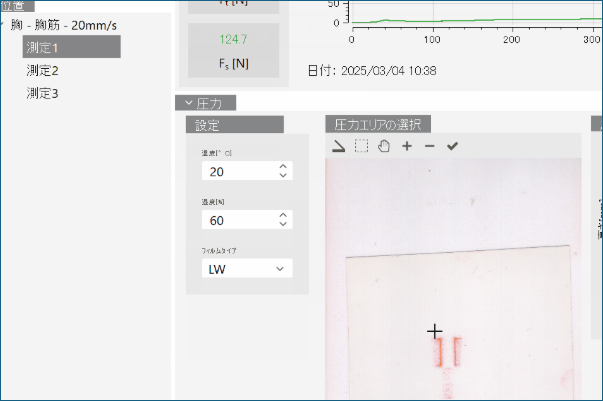Decrease the 温度 value with down arrow
This screenshot has height=401, width=603.
point(283,176)
